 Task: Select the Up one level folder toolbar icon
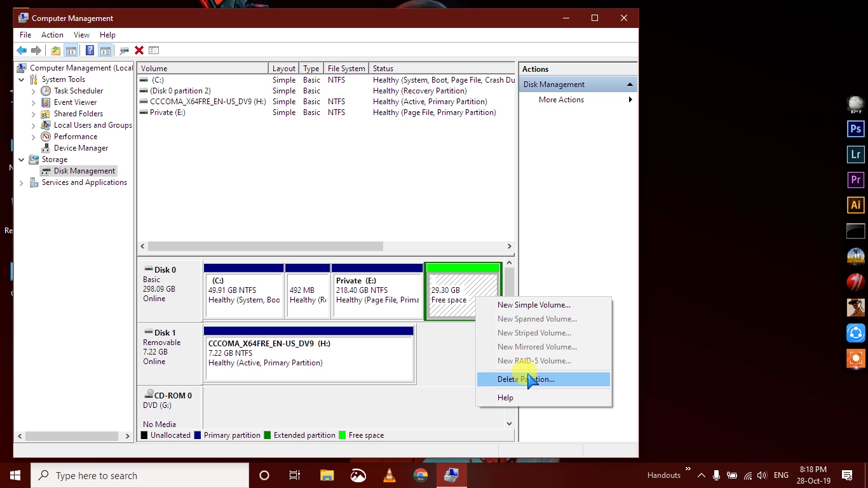point(56,50)
